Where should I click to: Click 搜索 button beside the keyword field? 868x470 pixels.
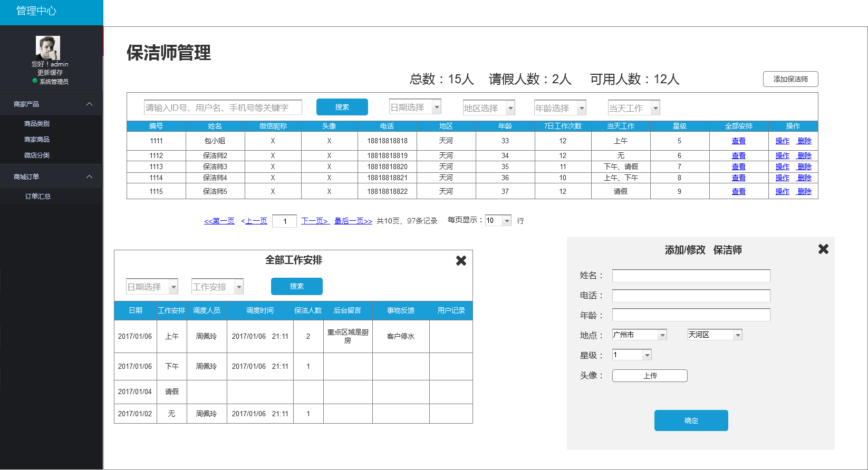click(342, 107)
